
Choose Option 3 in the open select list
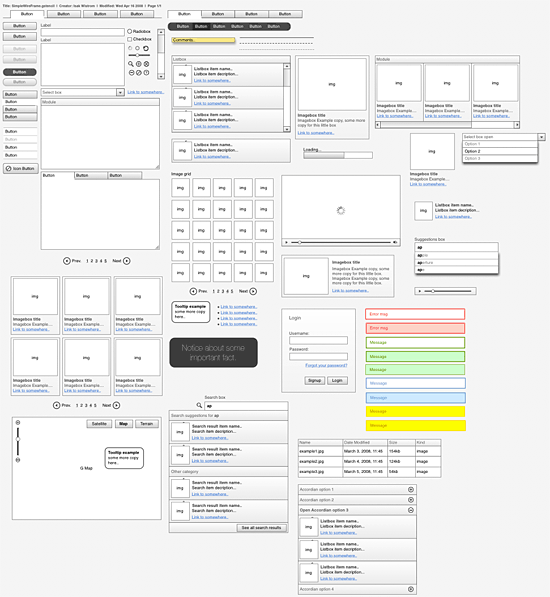500,158
